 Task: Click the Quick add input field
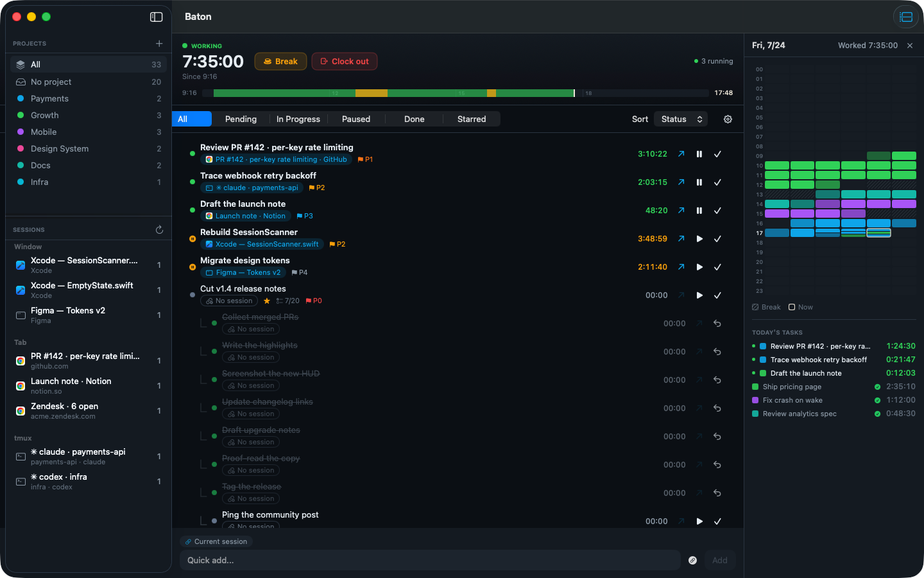coord(430,560)
